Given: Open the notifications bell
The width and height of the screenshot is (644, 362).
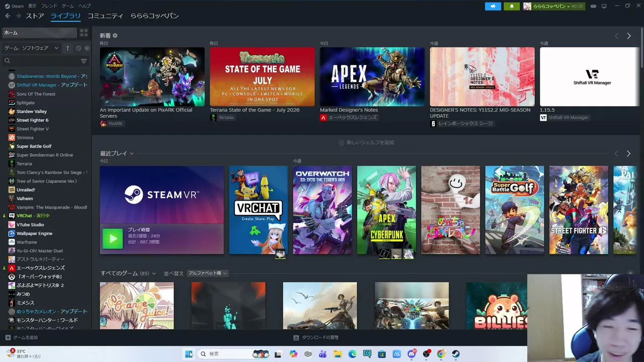Looking at the screenshot, I should tap(512, 6).
